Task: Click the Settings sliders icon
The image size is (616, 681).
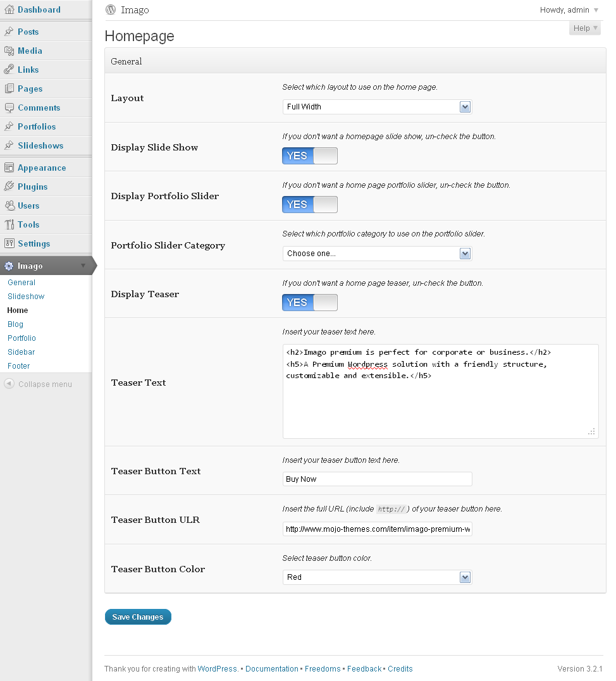Action: click(9, 243)
